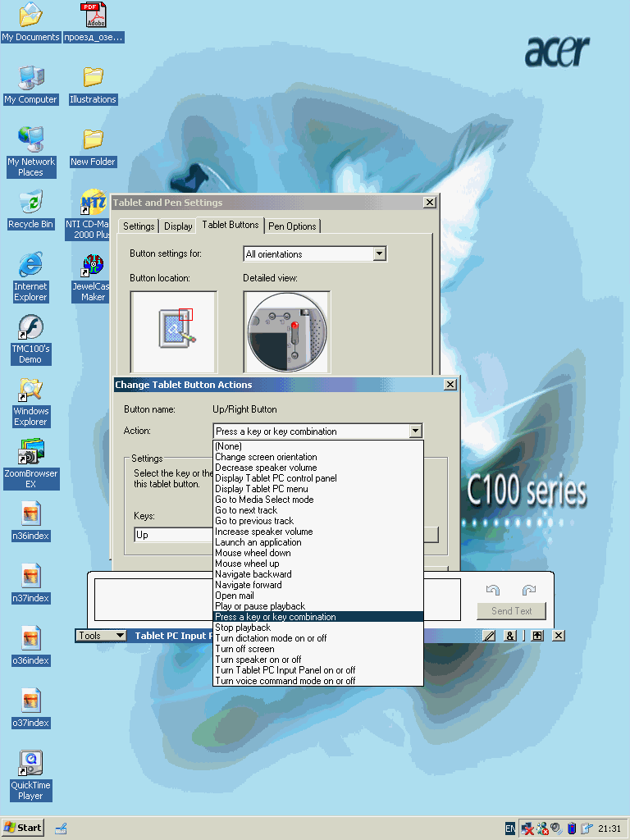Switch to the Pen Options tab
The image size is (630, 840).
(292, 226)
